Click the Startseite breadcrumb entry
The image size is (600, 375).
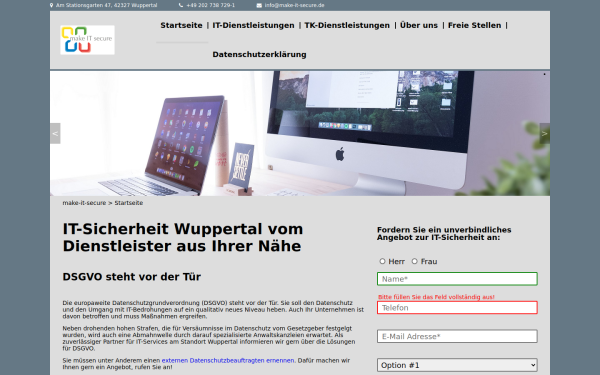pyautogui.click(x=129, y=203)
